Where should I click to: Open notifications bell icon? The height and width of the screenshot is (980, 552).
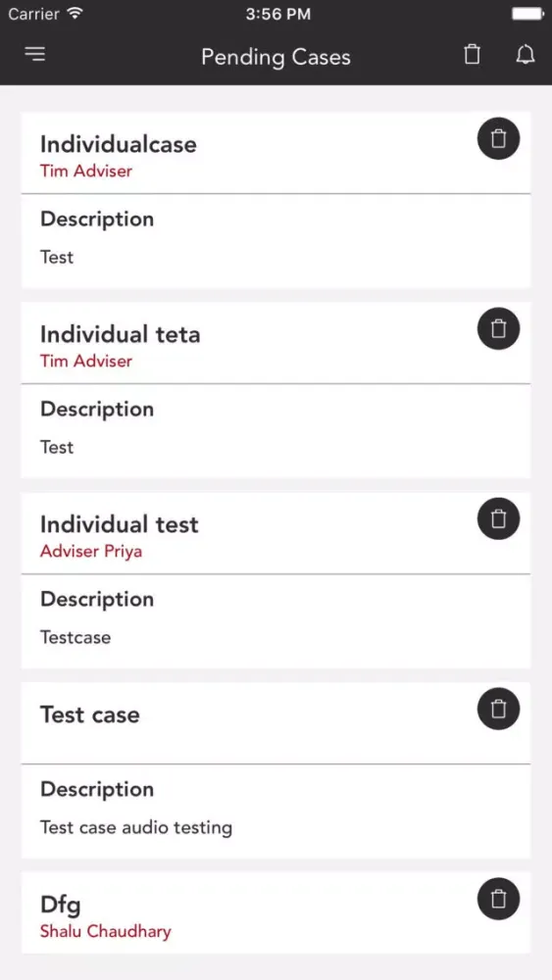point(526,54)
